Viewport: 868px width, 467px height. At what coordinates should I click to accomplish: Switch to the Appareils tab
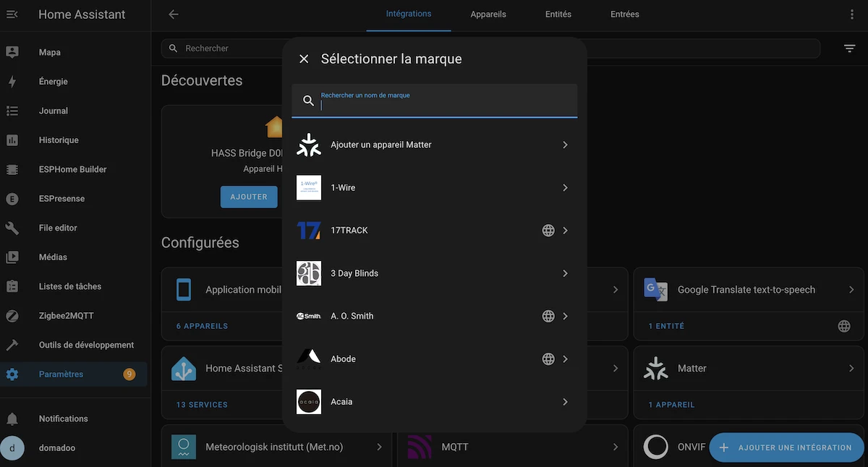pos(488,14)
